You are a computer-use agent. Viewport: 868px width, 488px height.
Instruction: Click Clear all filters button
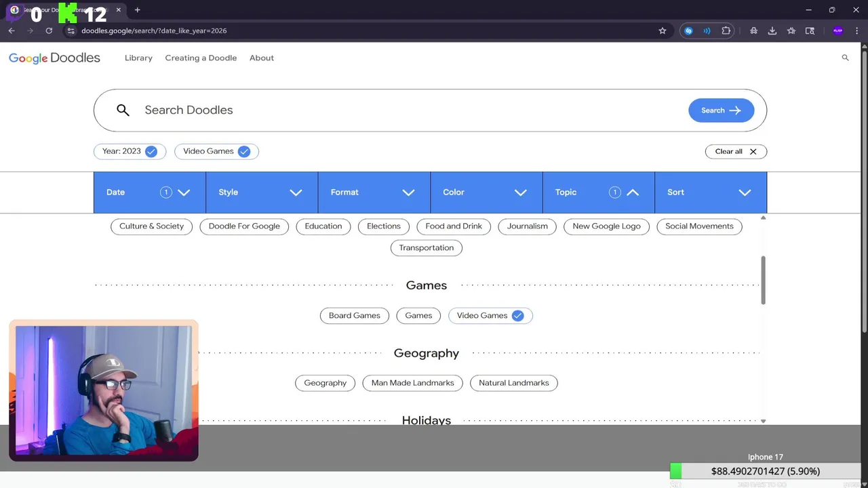736,151
